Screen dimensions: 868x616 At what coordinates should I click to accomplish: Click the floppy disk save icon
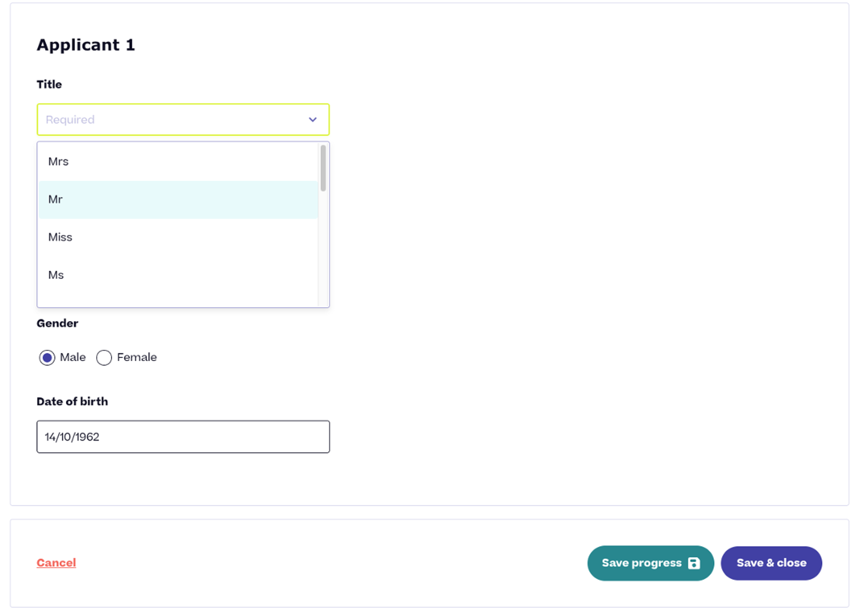[x=694, y=563]
